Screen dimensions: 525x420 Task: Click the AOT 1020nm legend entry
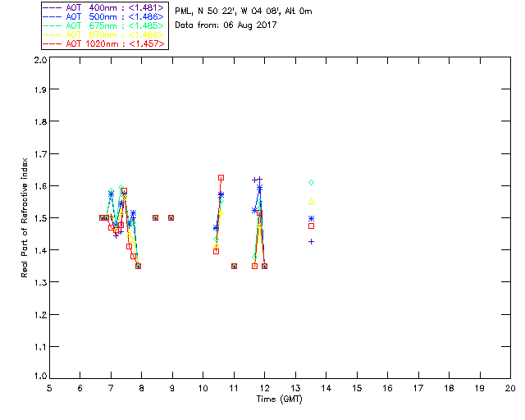click(103, 43)
